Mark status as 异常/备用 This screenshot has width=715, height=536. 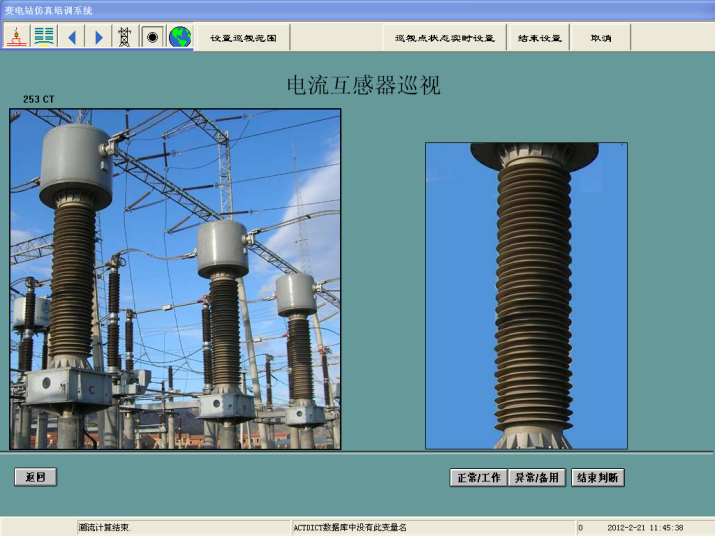tap(537, 478)
